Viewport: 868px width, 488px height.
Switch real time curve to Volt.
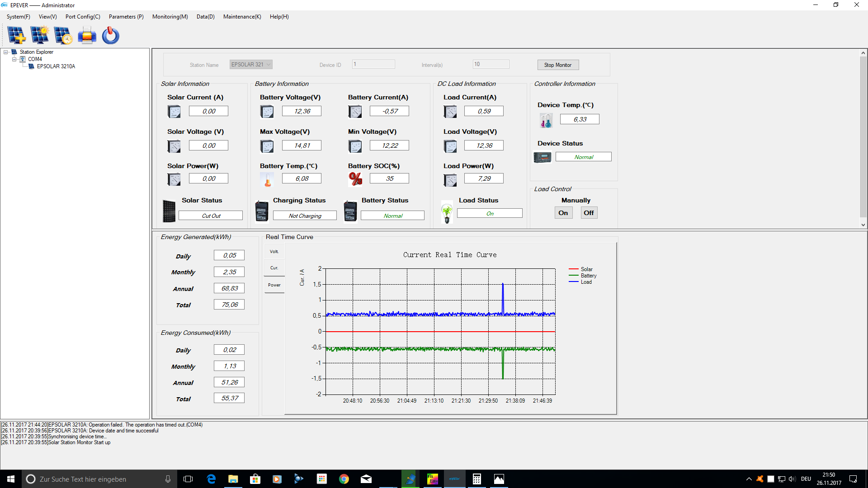274,252
